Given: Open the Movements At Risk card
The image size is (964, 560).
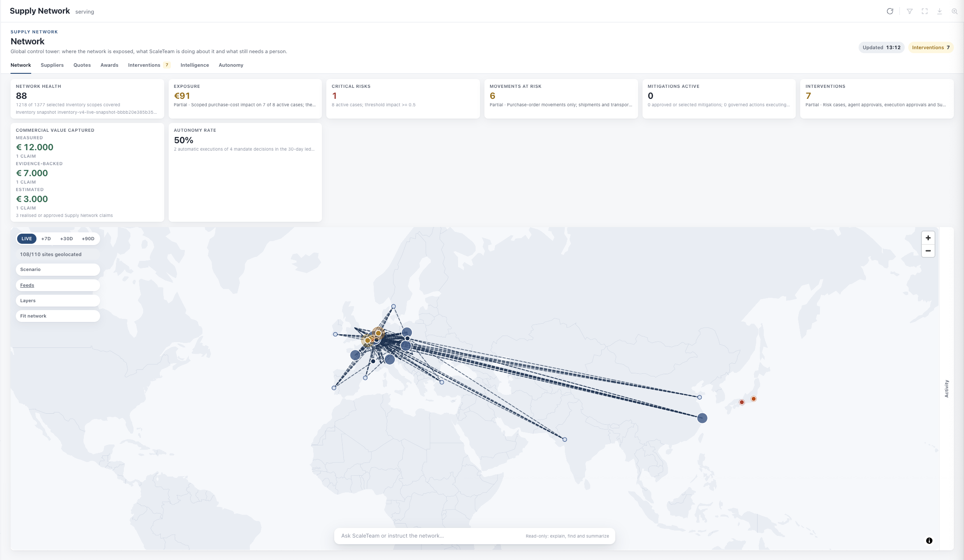Looking at the screenshot, I should point(561,99).
